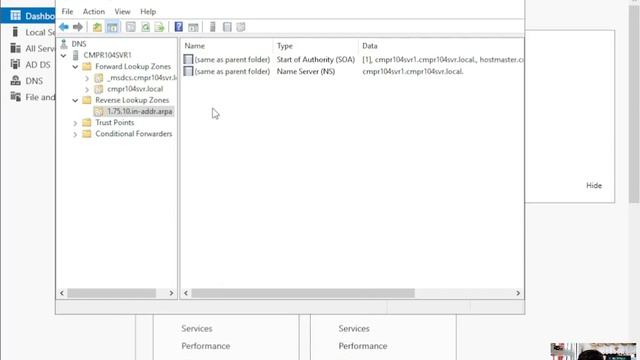Select the Start of Authority (SOA) type cell
The width and height of the screenshot is (640, 360).
coord(316,60)
